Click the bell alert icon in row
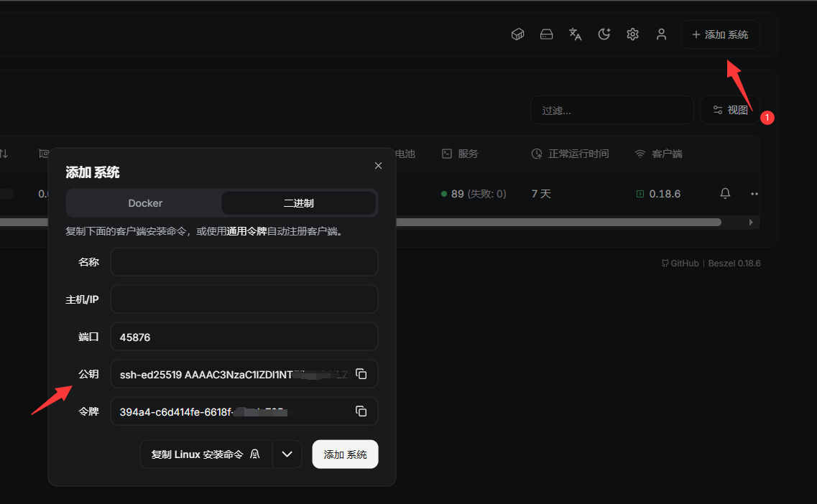This screenshot has width=817, height=504. click(725, 194)
